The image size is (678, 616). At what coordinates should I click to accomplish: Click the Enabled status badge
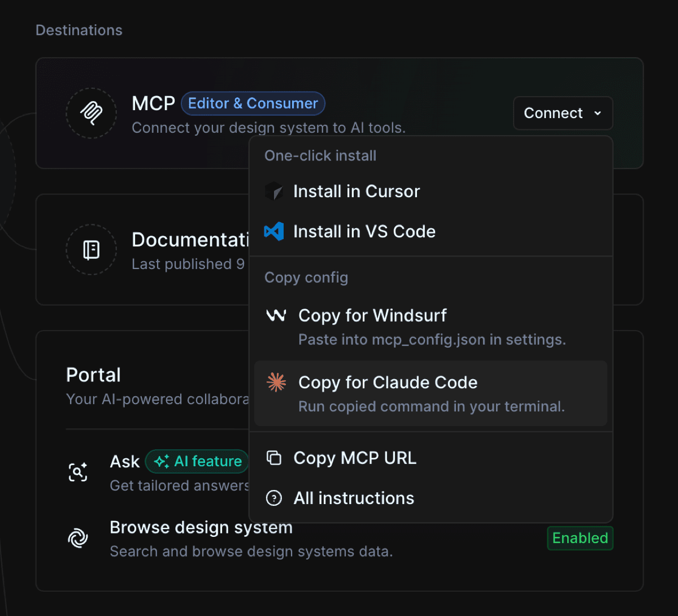click(x=580, y=538)
